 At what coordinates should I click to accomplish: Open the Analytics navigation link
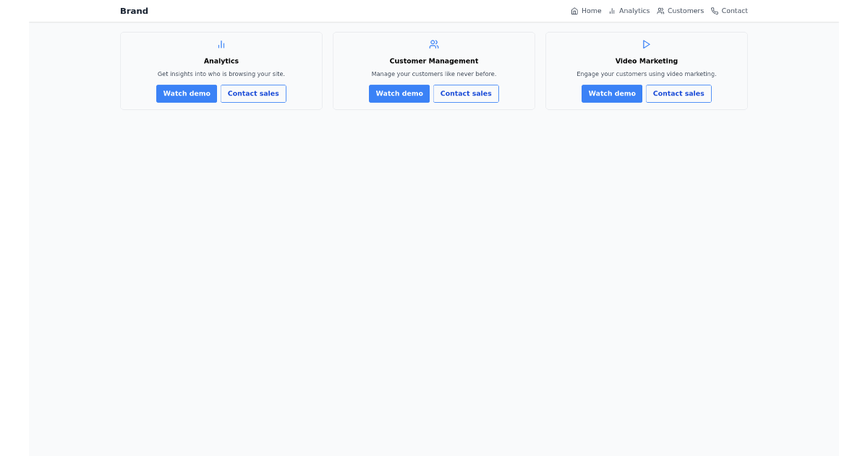coord(634,11)
